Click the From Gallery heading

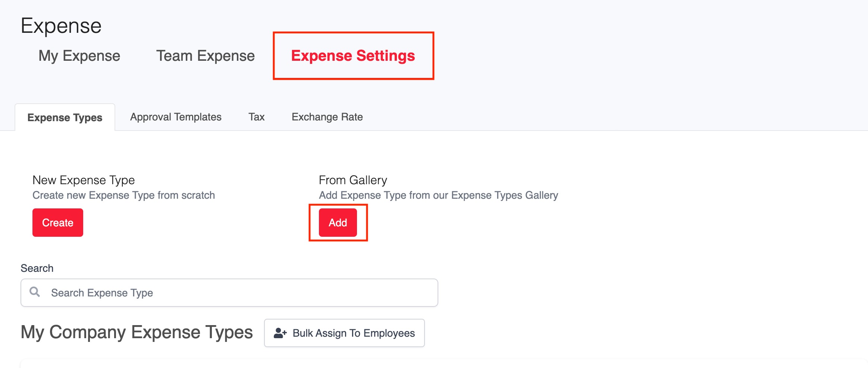point(353,180)
